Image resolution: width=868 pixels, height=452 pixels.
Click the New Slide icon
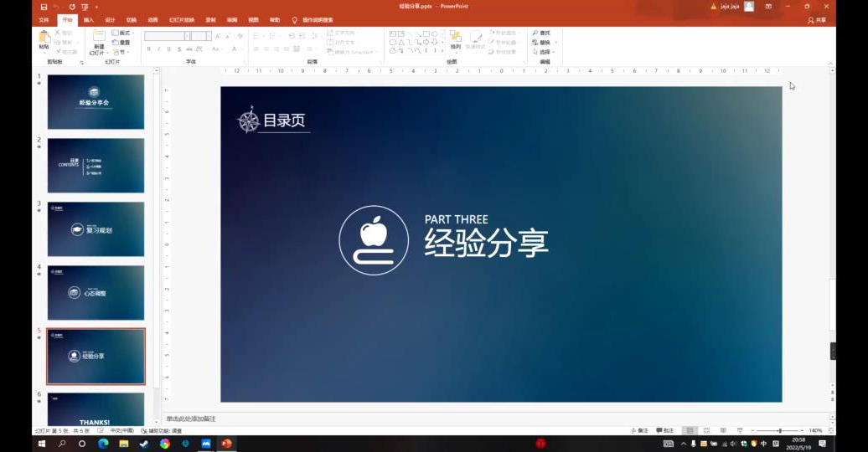click(99, 39)
